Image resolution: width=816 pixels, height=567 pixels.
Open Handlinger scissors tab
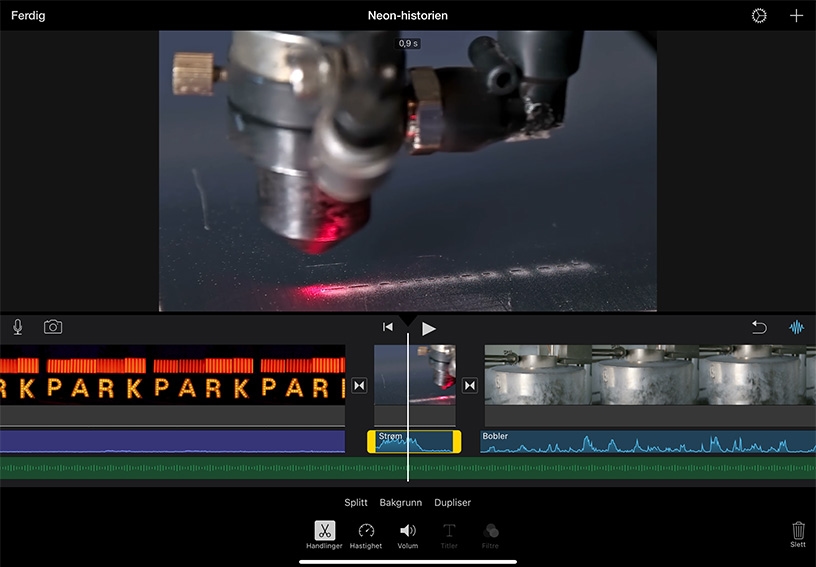[324, 535]
